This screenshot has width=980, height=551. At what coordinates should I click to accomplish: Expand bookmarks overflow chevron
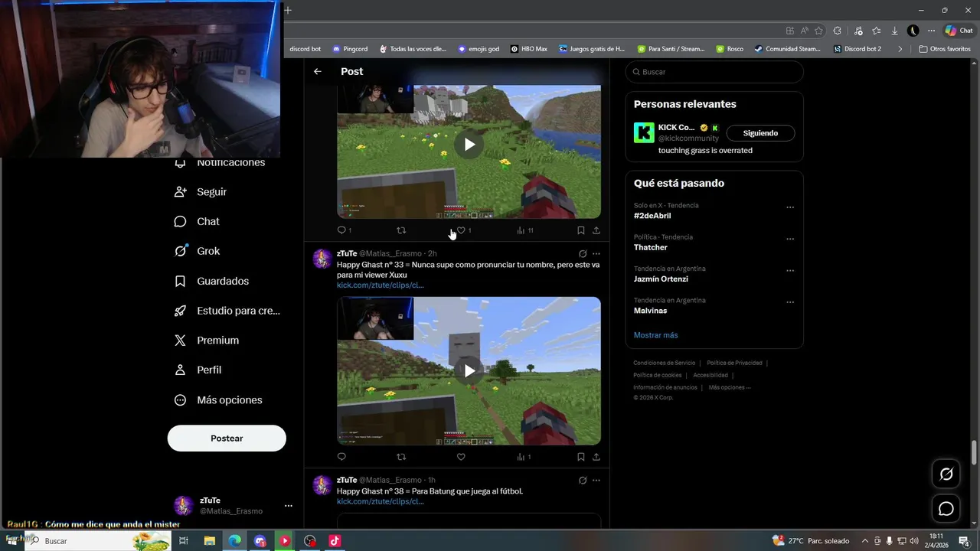(900, 49)
